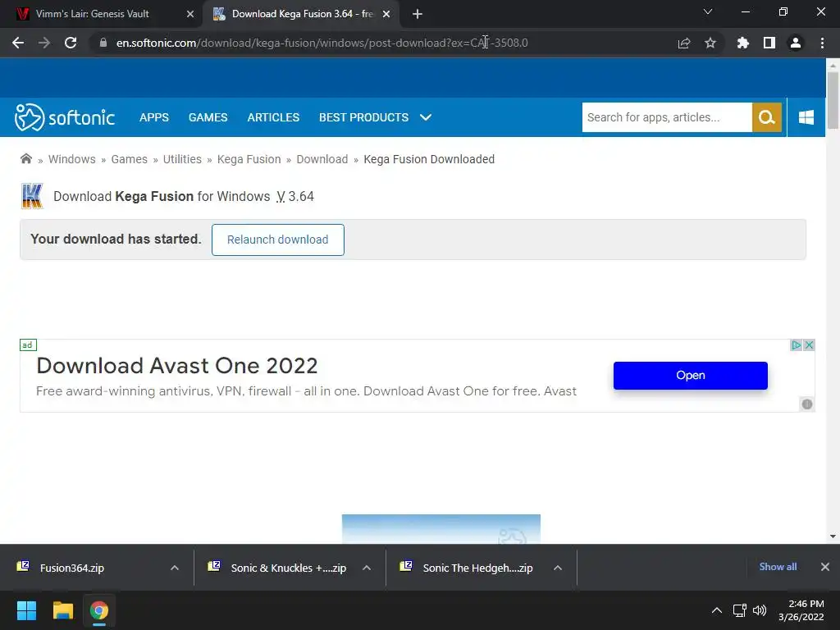
Task: Open clock and date 2:46 PM
Action: (801, 610)
